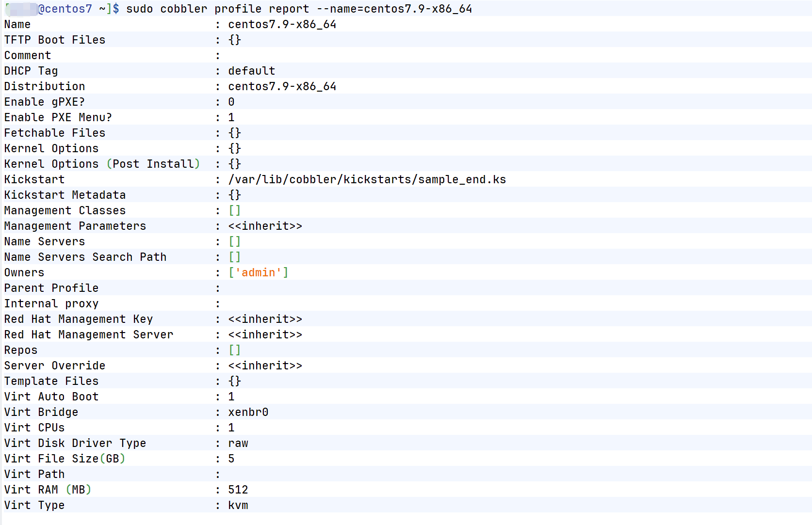This screenshot has height=525, width=812.
Task: Click the Virt File Size(GB) value 5
Action: [231, 459]
